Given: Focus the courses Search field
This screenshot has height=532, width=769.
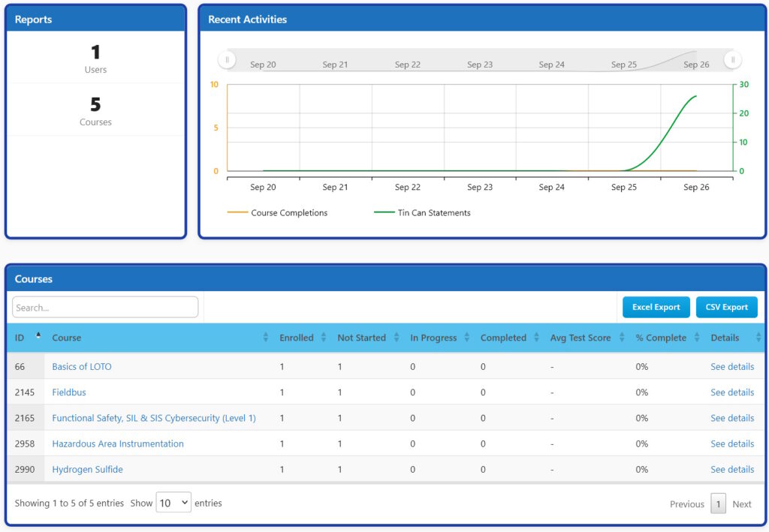Looking at the screenshot, I should pyautogui.click(x=105, y=307).
